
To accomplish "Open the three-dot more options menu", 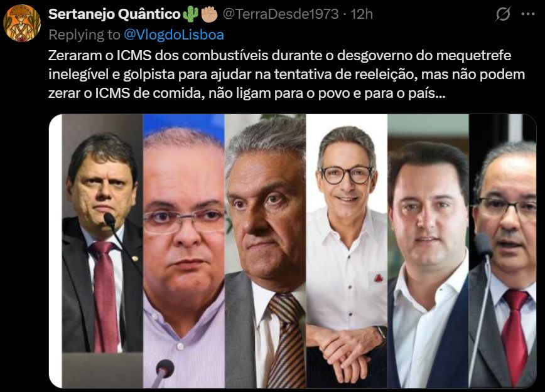I will coord(528,14).
